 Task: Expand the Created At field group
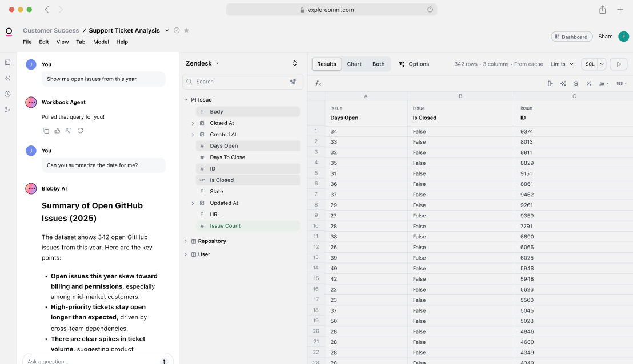coord(193,135)
